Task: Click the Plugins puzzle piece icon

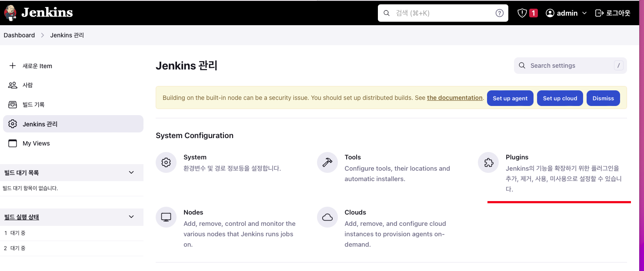Action: [488, 163]
